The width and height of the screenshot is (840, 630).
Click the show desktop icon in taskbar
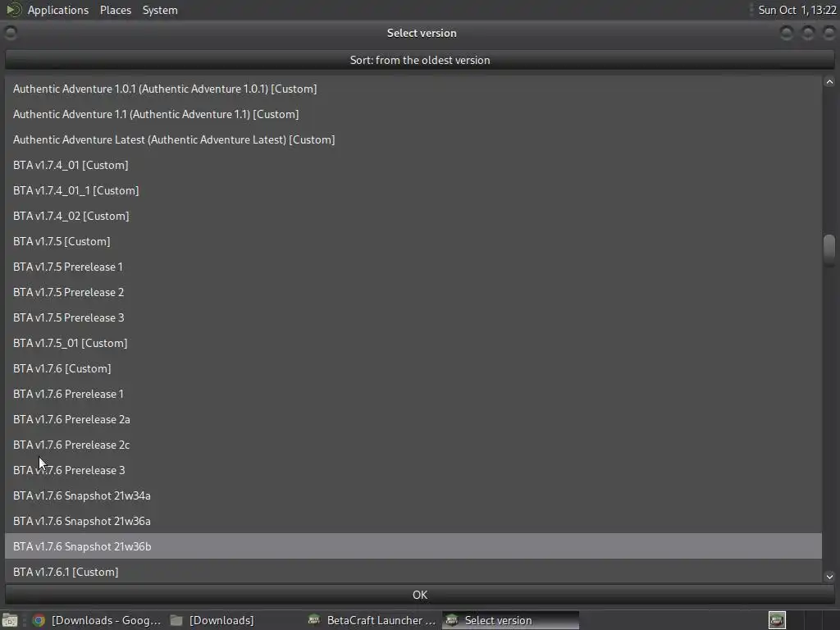[10, 620]
